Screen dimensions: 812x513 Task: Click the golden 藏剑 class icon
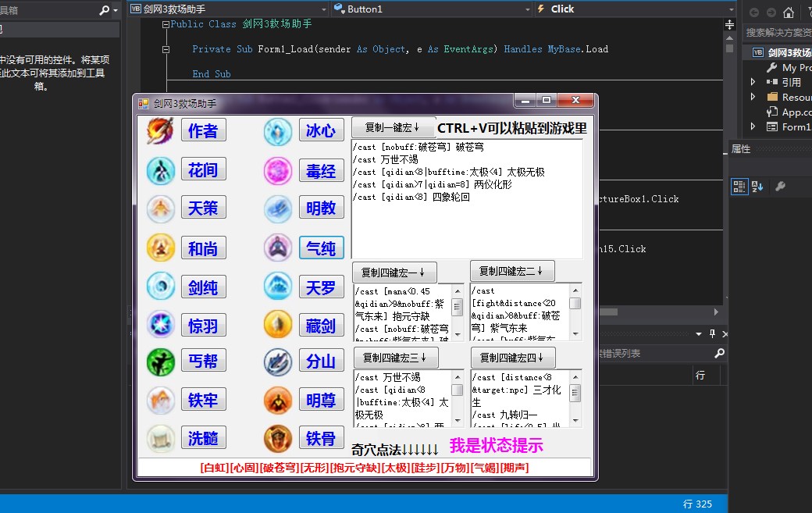(277, 322)
